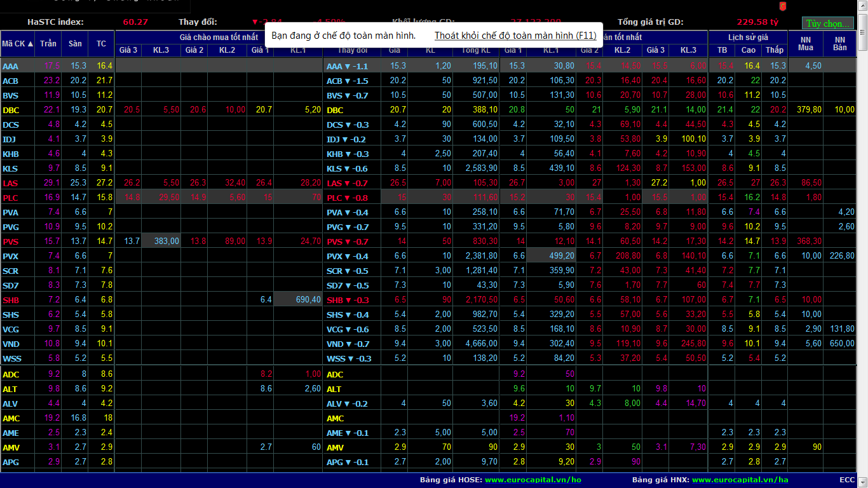The width and height of the screenshot is (868, 488).
Task: Open HOSE board link www.eurocapital.vn/ho
Action: [x=533, y=480]
